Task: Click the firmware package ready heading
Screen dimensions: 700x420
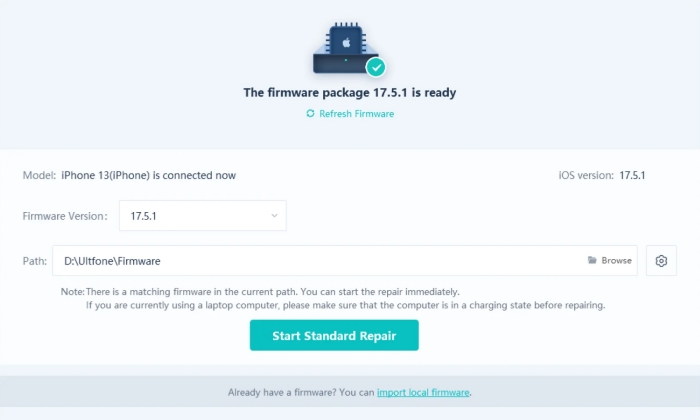Action: click(x=350, y=92)
